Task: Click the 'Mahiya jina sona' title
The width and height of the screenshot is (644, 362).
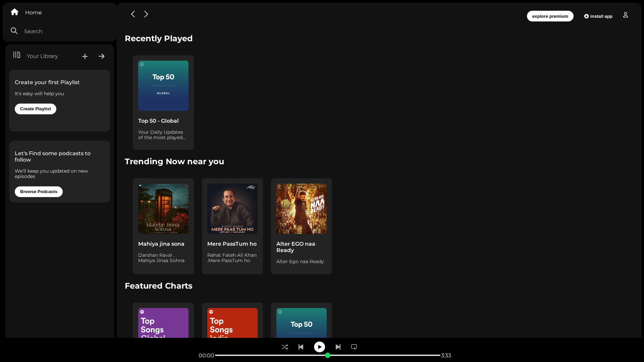Action: point(161,244)
